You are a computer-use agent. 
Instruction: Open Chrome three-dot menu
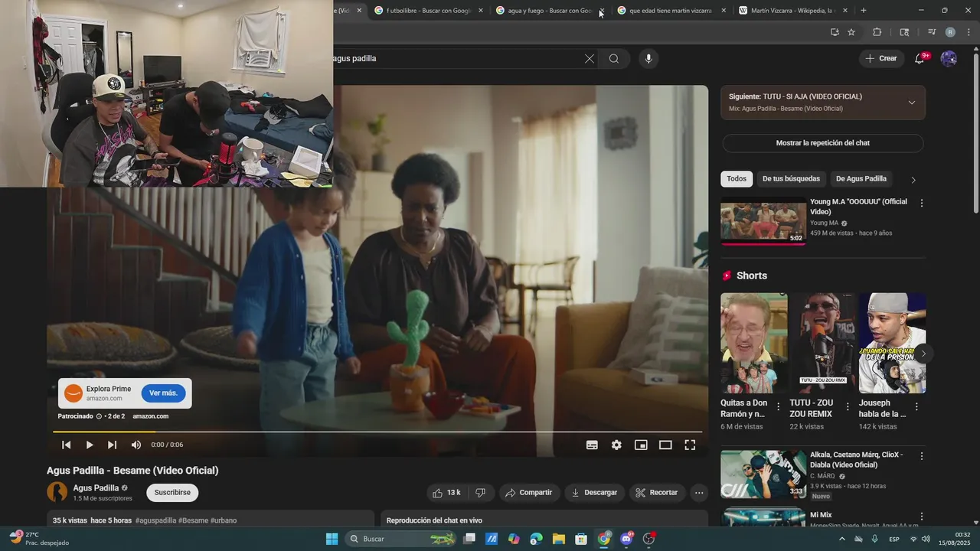click(969, 32)
